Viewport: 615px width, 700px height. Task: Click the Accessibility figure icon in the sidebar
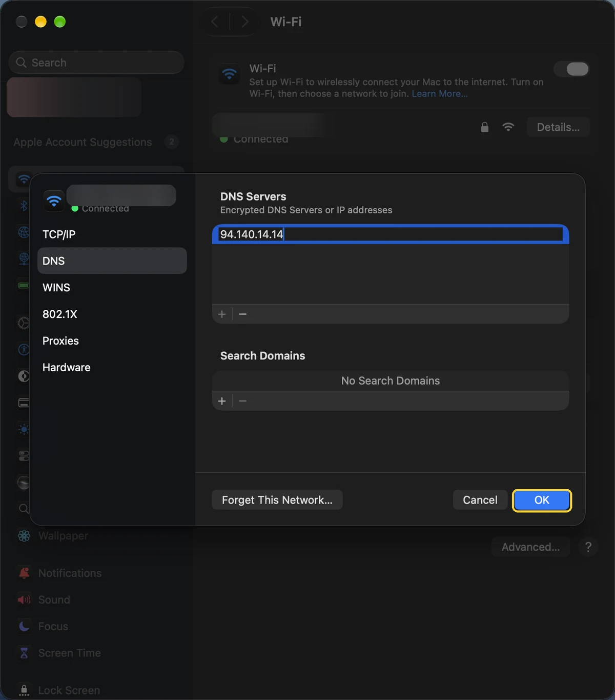click(24, 349)
